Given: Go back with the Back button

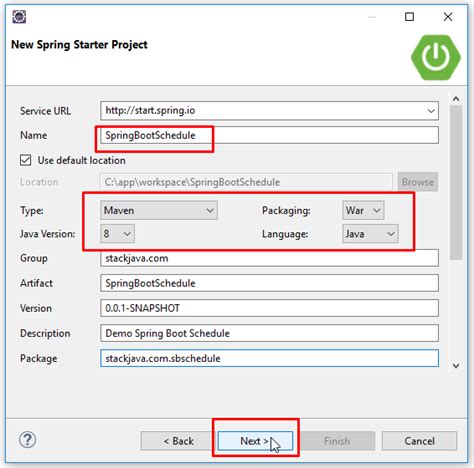Looking at the screenshot, I should point(179,441).
